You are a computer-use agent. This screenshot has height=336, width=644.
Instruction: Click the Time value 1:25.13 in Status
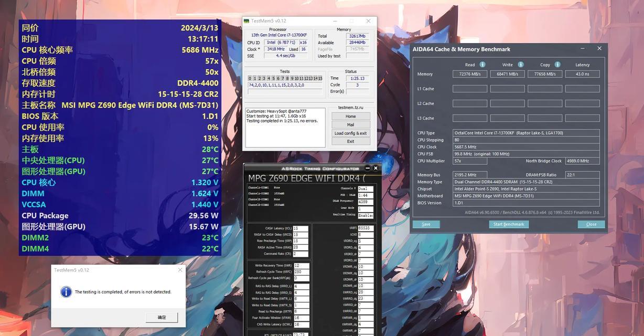357,78
